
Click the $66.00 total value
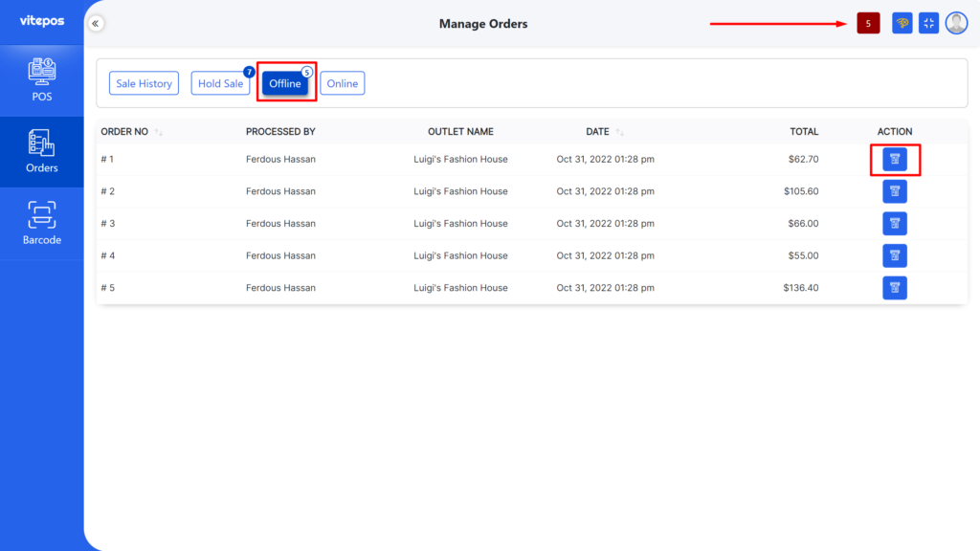tap(803, 224)
